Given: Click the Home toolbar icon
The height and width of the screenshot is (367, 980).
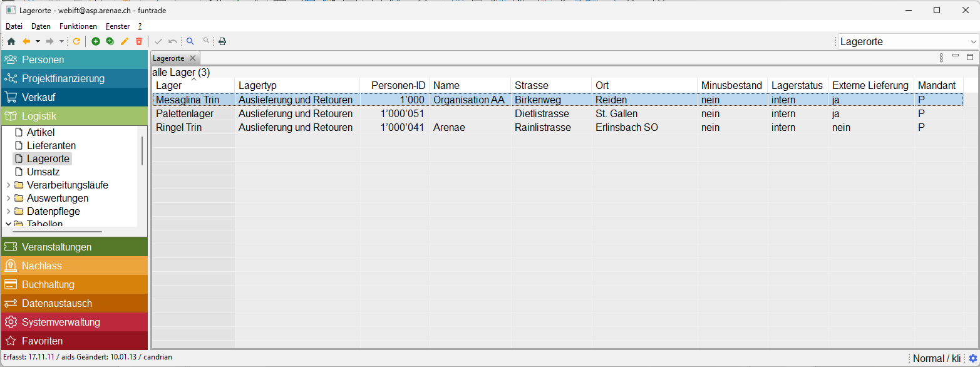Looking at the screenshot, I should tap(11, 41).
